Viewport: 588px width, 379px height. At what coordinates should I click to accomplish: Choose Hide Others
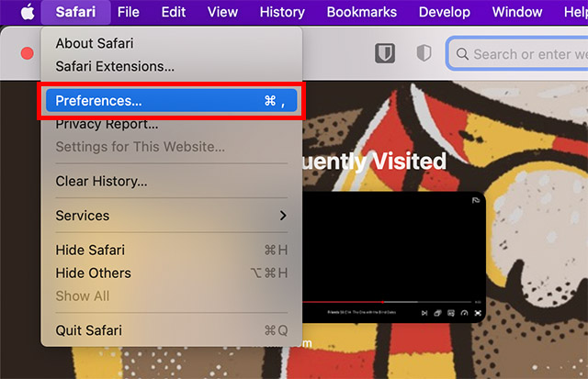pyautogui.click(x=172, y=273)
